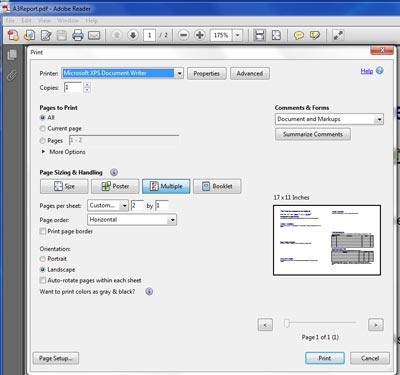The width and height of the screenshot is (400, 375).
Task: Open the Edit menu
Action: (x=26, y=21)
